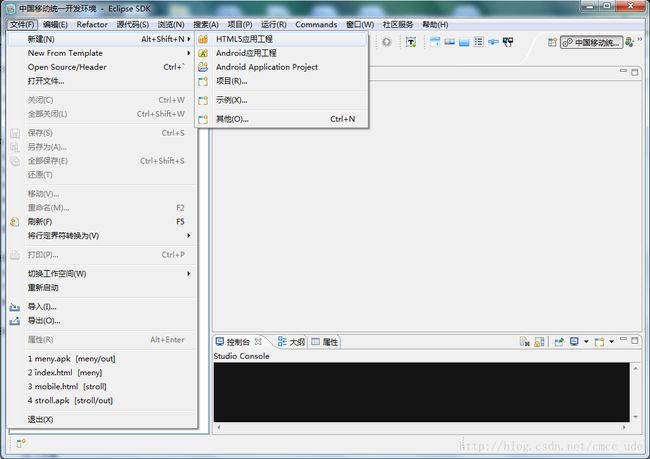Choose 退出(X) in the File menu
Image resolution: width=650 pixels, height=459 pixels.
pyautogui.click(x=102, y=420)
